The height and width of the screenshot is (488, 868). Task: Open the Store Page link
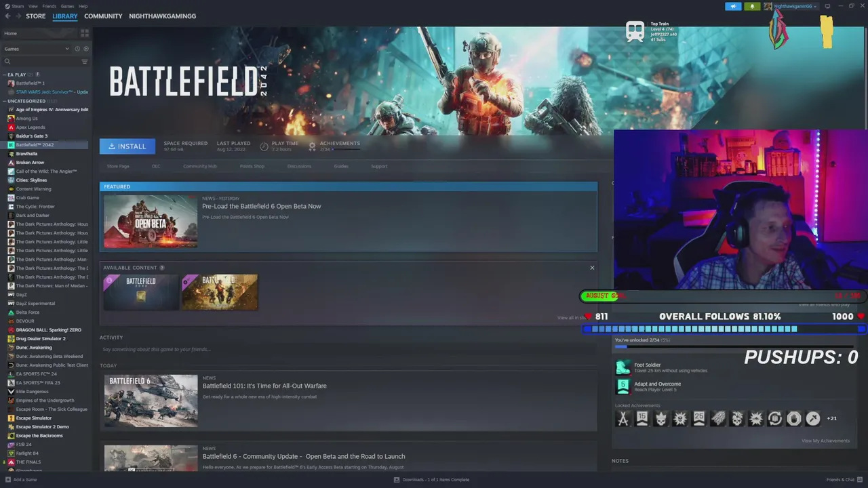[x=118, y=166]
